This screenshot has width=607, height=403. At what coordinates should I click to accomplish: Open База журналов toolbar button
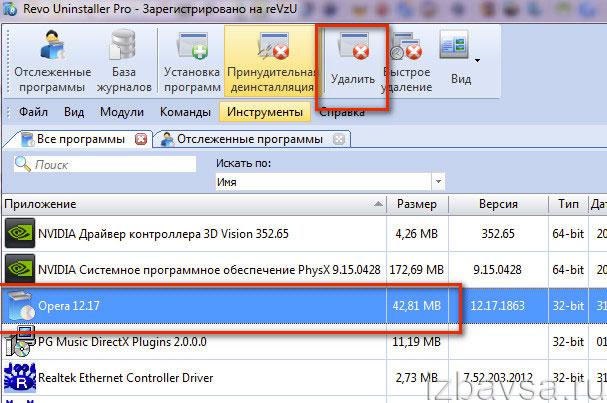[124, 61]
